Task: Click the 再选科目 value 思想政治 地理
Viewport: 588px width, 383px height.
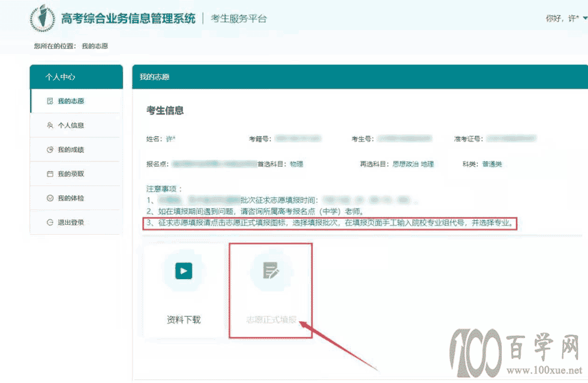Action: (x=413, y=164)
